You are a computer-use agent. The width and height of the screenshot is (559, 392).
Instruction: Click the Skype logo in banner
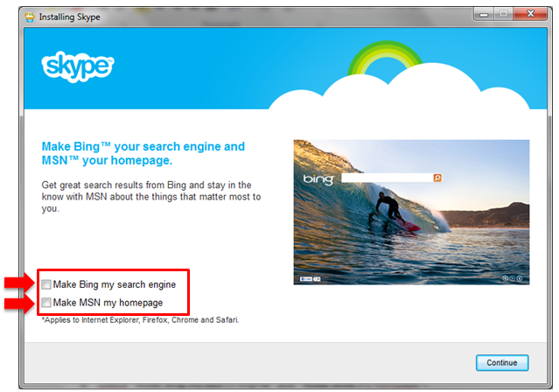click(78, 66)
